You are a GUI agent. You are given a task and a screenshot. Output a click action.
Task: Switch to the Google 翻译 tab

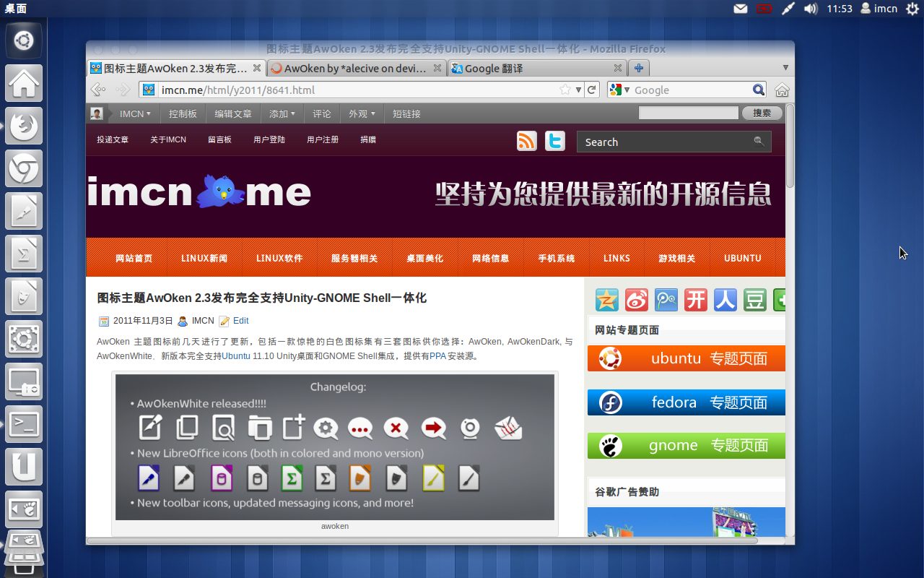tap(537, 68)
